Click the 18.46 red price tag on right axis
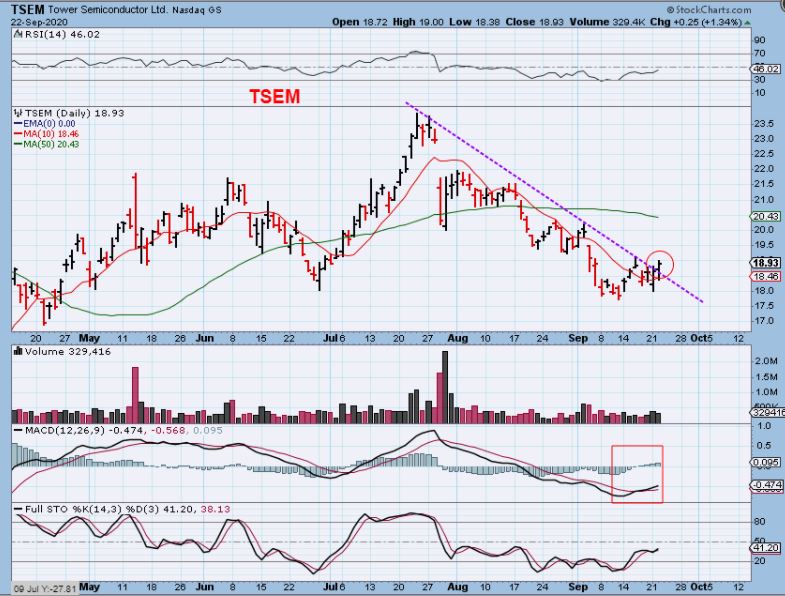785x596 pixels. point(766,276)
